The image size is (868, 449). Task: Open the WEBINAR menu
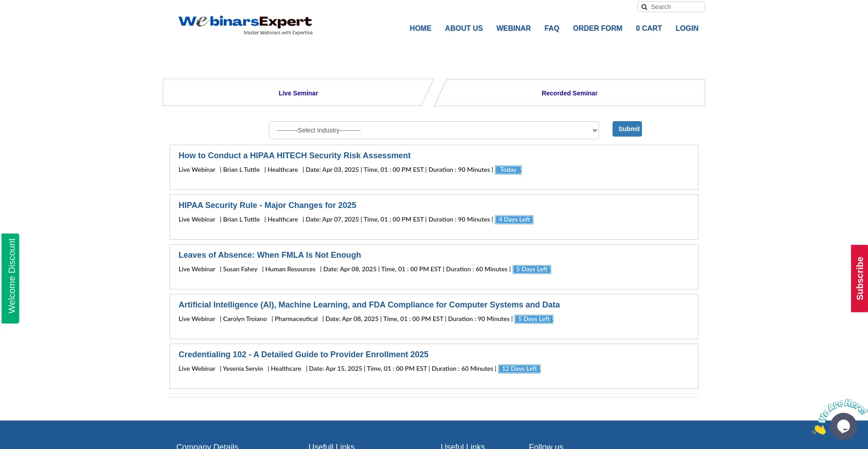[514, 28]
